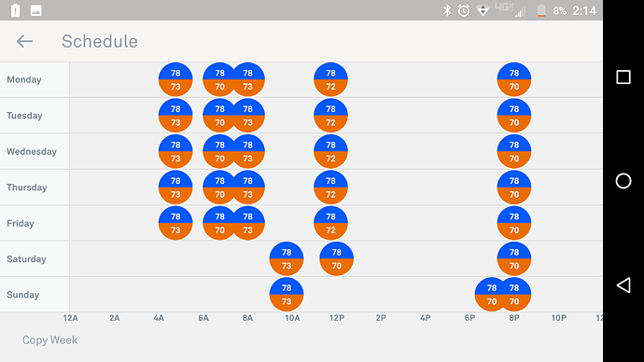
Task: Open the alarm icon in status bar
Action: pos(464,10)
